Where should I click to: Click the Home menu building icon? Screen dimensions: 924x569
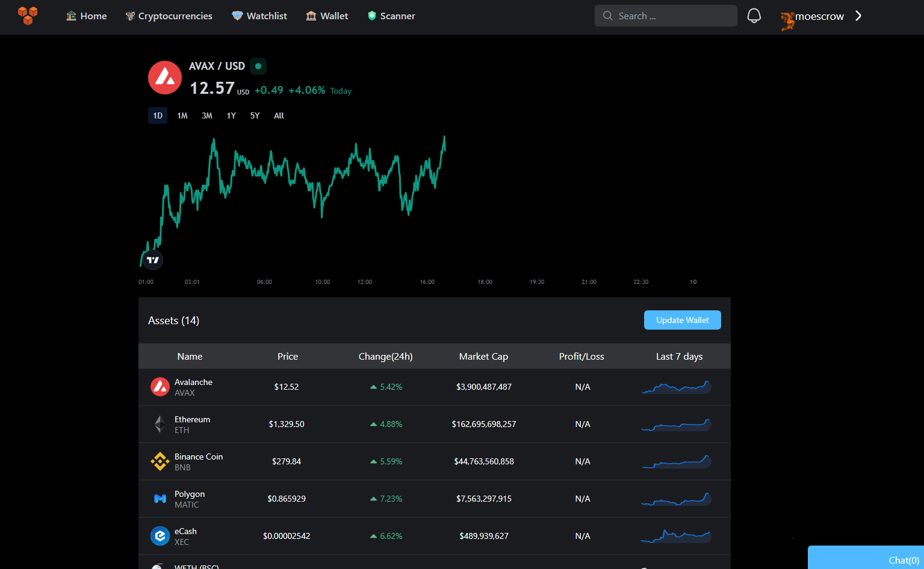71,16
